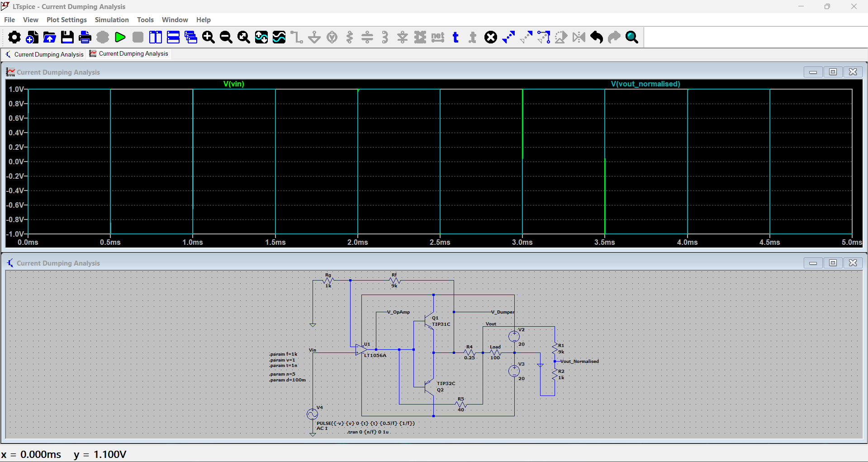Minimize the waveform plot pane
This screenshot has height=462, width=868.
[x=813, y=72]
